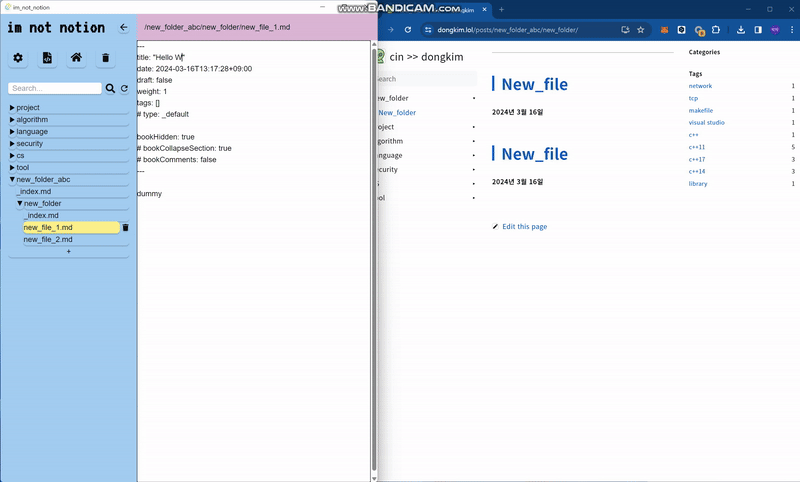Viewport: 800px width, 482px height.
Task: Select new_file_2.md in the file tree
Action: coord(48,240)
